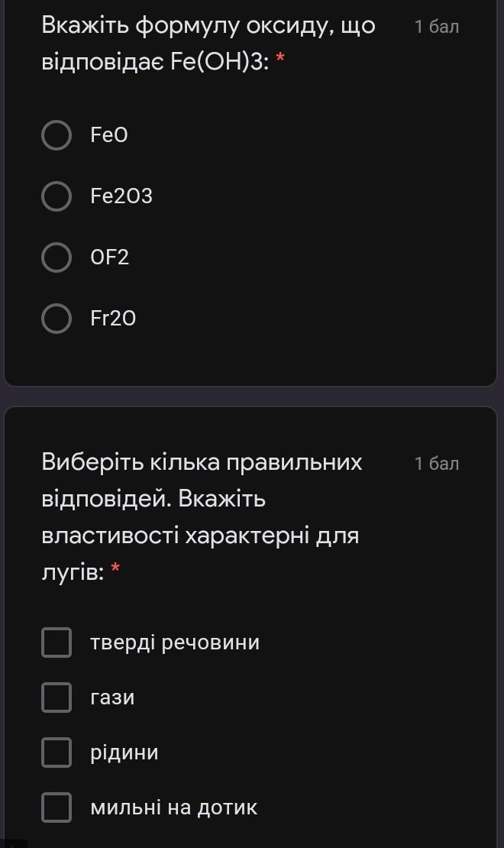504x848 pixels.
Task: Click the 'мильні на дотик' option text
Action: pos(174,808)
